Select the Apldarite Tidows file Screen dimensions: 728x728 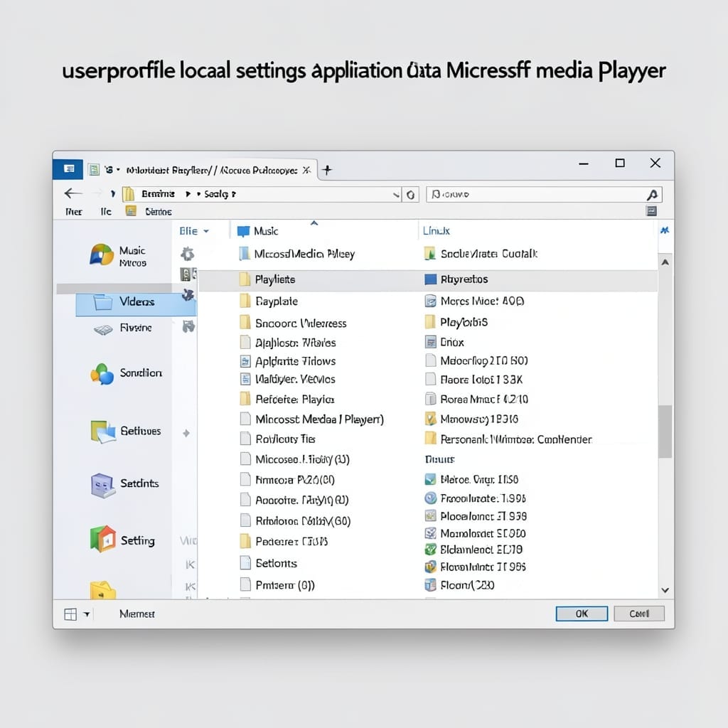pyautogui.click(x=288, y=361)
